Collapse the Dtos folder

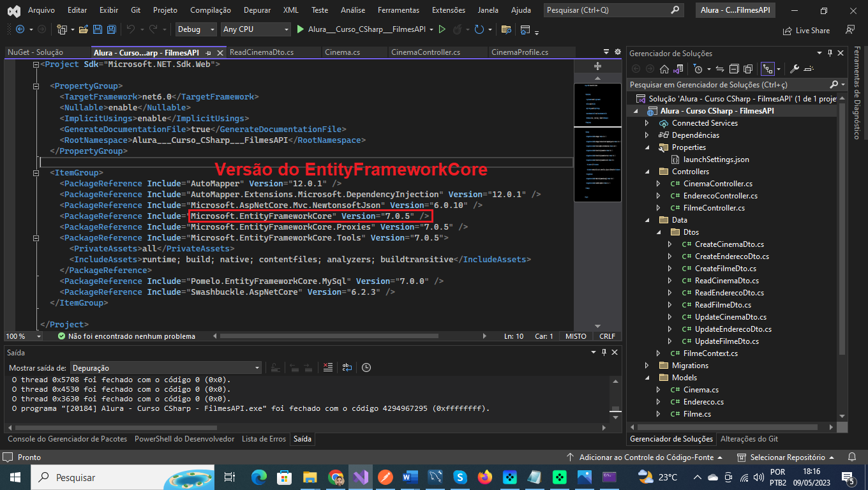tap(658, 232)
